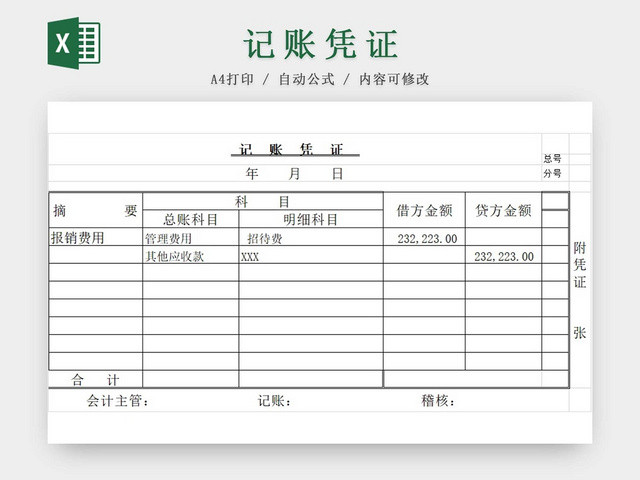Click the vertical 附凭证 label

580,265
